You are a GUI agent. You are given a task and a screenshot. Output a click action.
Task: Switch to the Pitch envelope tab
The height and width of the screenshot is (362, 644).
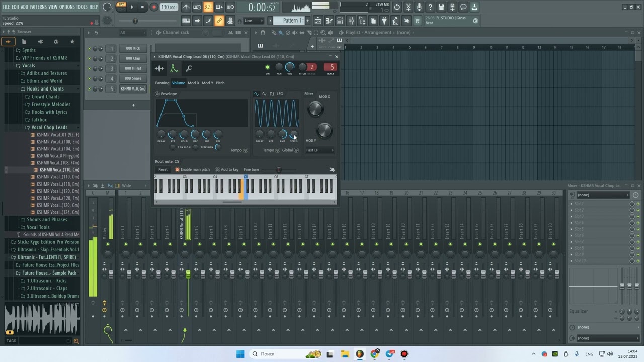[x=220, y=83]
